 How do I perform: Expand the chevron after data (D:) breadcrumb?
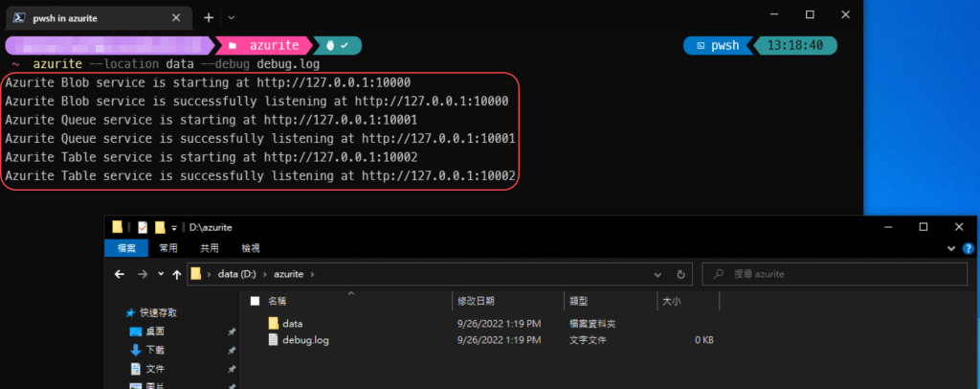(266, 274)
